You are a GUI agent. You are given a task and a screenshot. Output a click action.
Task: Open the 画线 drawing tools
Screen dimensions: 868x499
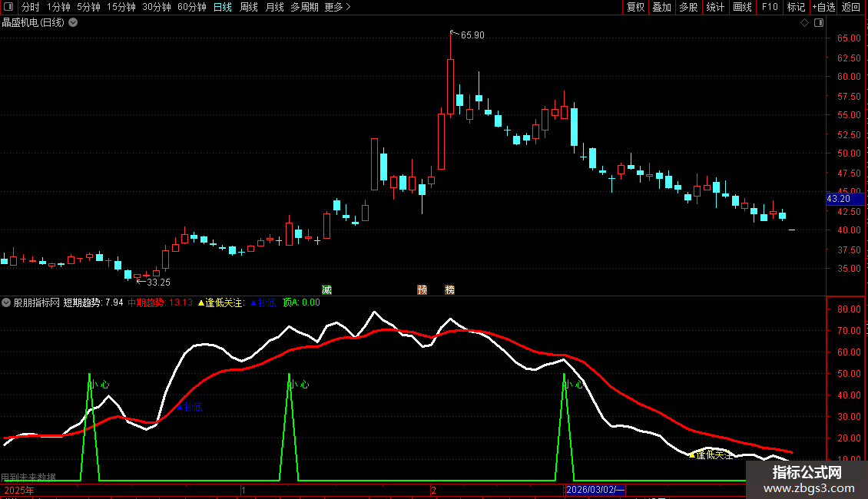click(x=742, y=7)
